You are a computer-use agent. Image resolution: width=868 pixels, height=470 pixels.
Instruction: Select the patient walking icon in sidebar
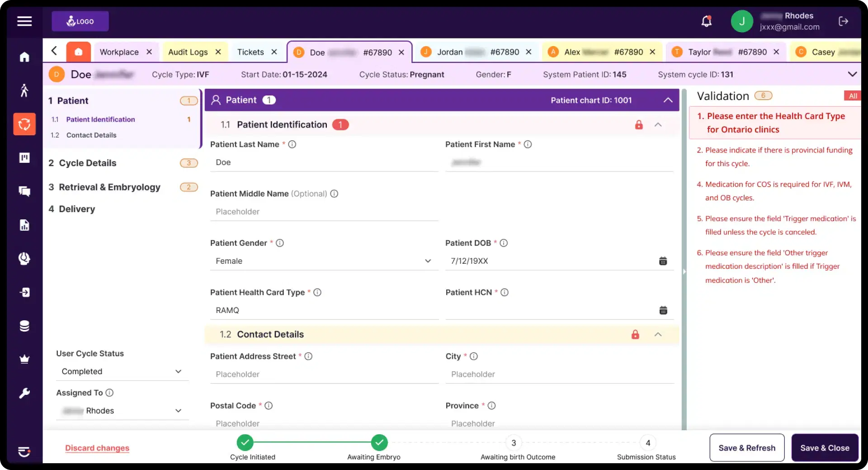point(24,90)
